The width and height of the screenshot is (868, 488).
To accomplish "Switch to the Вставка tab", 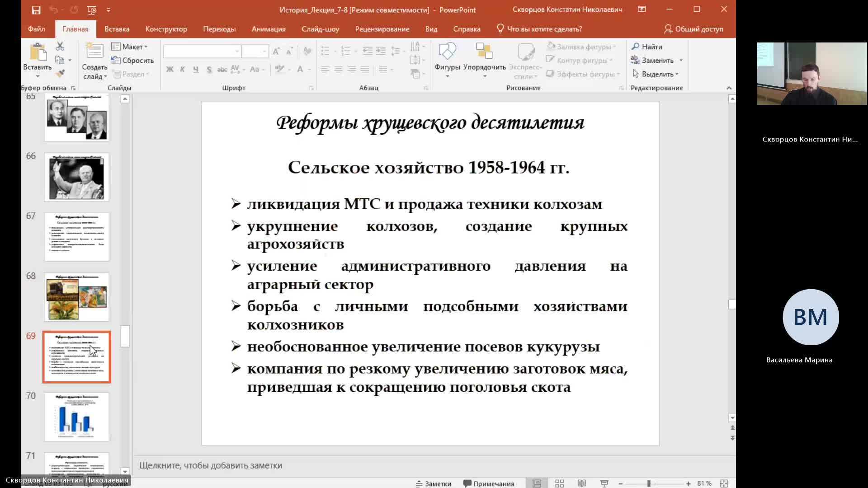I will point(117,29).
